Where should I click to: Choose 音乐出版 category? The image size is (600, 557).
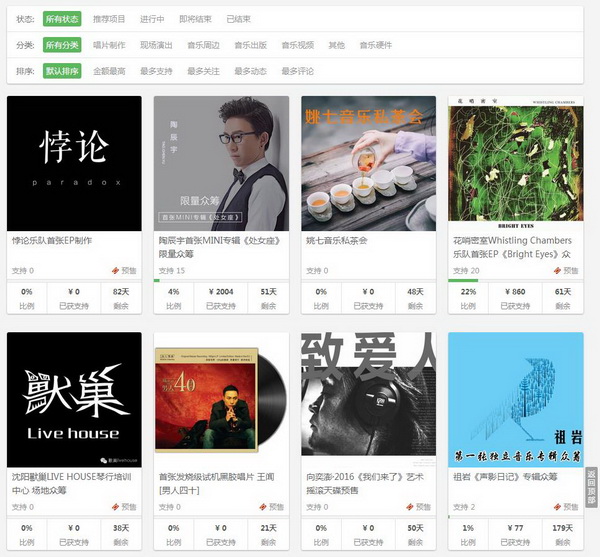click(251, 45)
